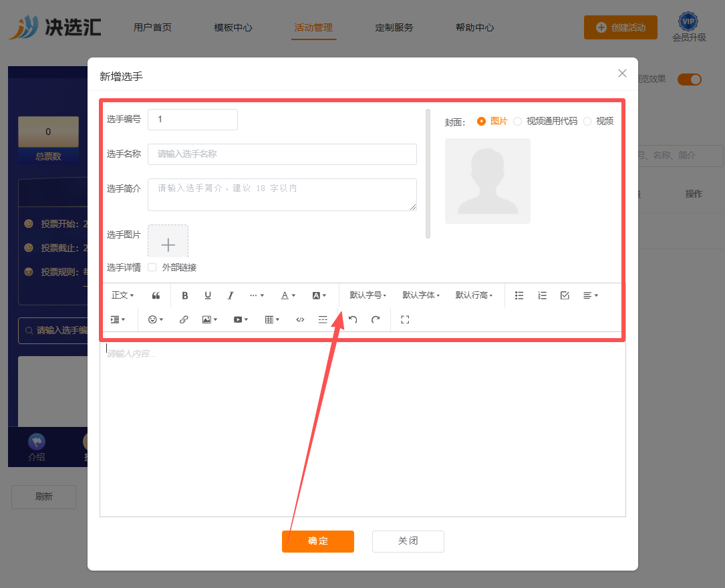Screen dimensions: 725x588
Task: Click the 选手编号 number field
Action: (x=193, y=119)
